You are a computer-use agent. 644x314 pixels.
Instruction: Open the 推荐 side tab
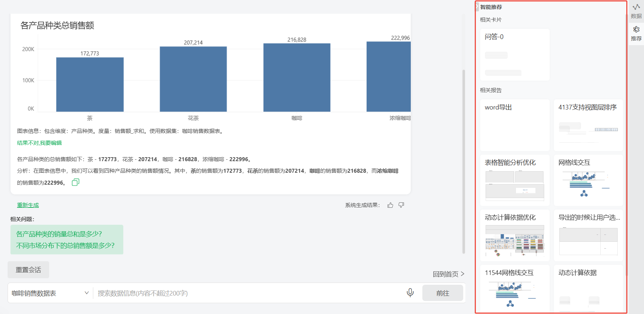[636, 34]
